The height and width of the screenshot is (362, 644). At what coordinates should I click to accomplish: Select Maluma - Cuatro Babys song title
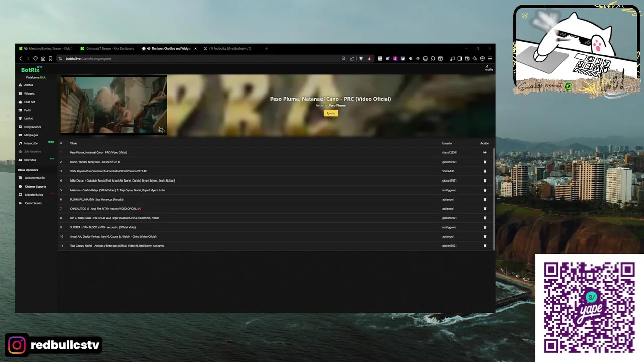(x=117, y=190)
